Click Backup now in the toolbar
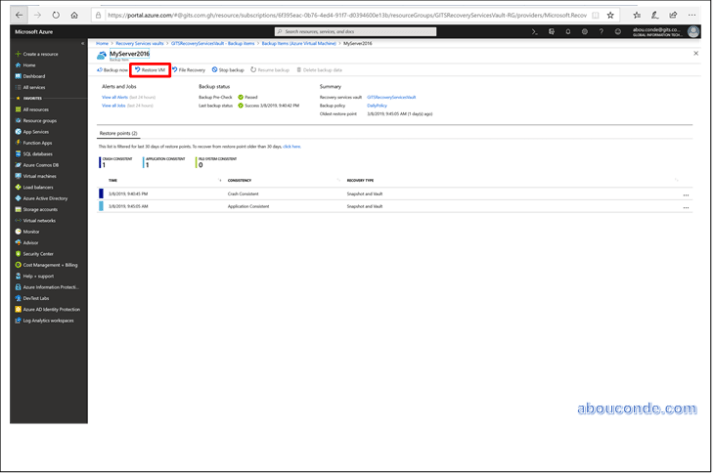This screenshot has width=714, height=473. [111, 70]
